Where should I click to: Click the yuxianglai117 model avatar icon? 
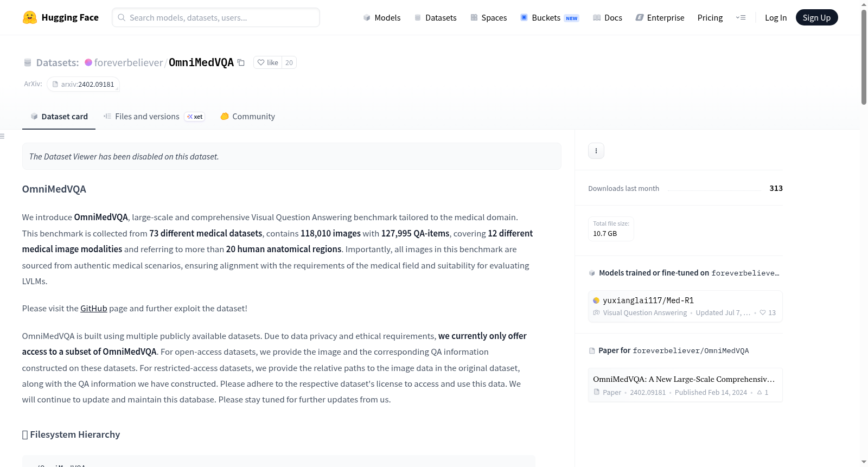pyautogui.click(x=596, y=300)
